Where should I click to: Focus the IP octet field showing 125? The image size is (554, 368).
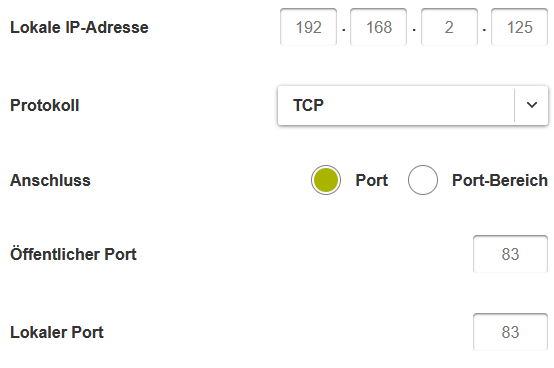(x=519, y=27)
